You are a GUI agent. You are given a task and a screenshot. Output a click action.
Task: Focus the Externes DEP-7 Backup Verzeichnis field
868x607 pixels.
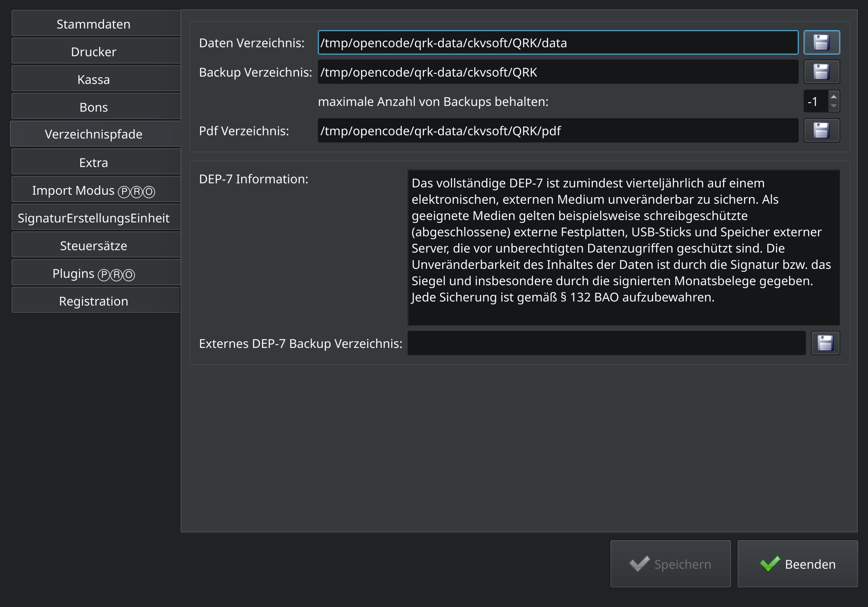tap(606, 343)
